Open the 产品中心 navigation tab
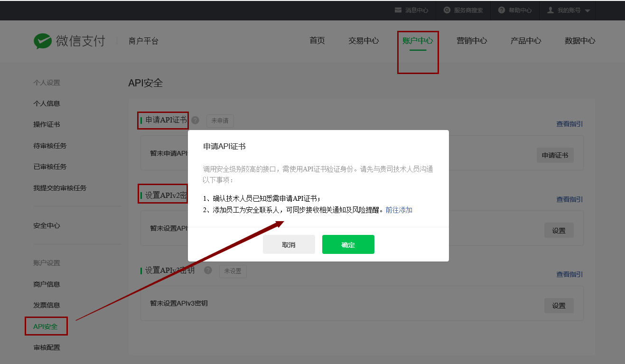The image size is (625, 364). pos(526,41)
